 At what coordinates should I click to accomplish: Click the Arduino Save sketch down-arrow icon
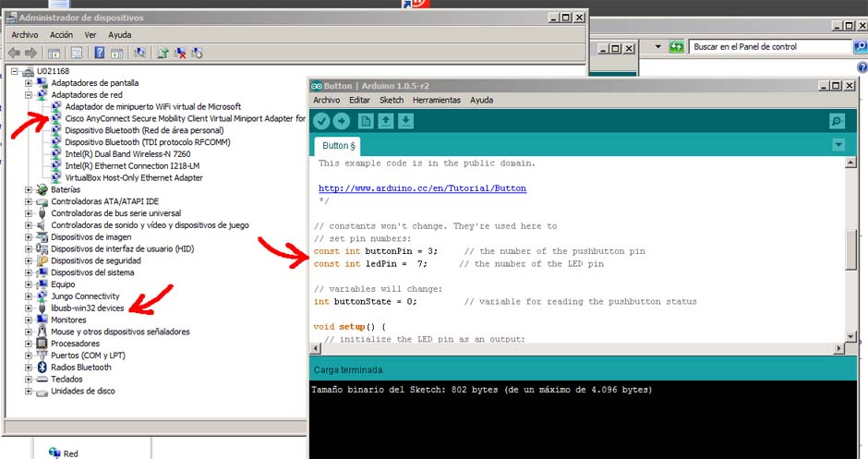pos(405,121)
